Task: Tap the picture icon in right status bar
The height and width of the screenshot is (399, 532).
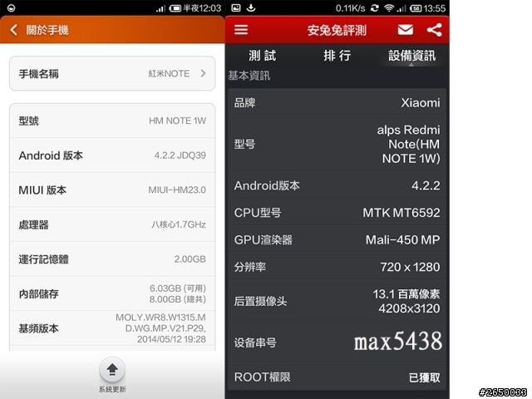Action: point(236,7)
